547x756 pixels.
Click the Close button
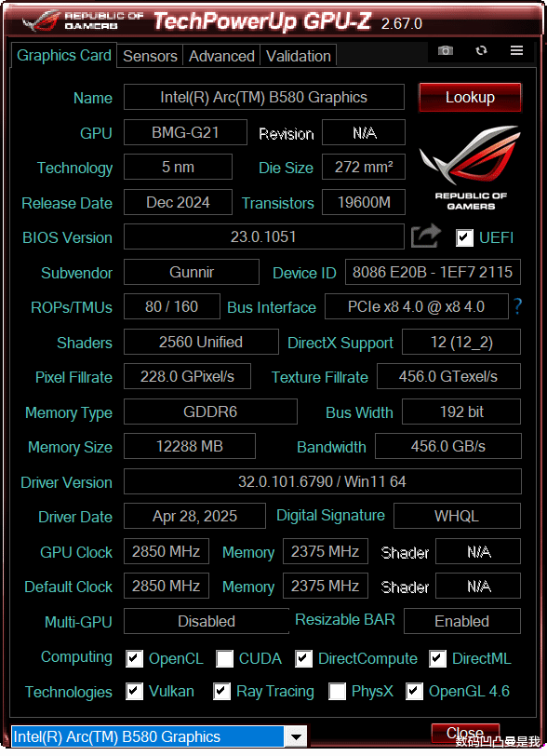click(465, 734)
